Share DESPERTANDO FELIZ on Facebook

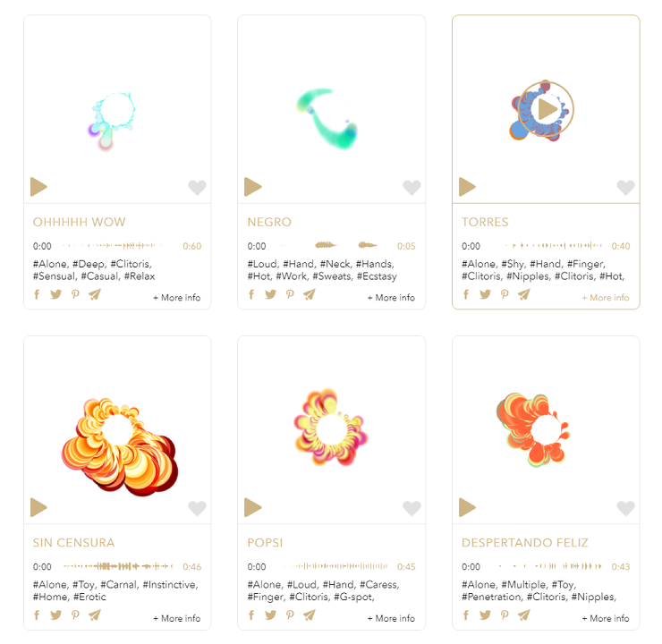pyautogui.click(x=466, y=614)
